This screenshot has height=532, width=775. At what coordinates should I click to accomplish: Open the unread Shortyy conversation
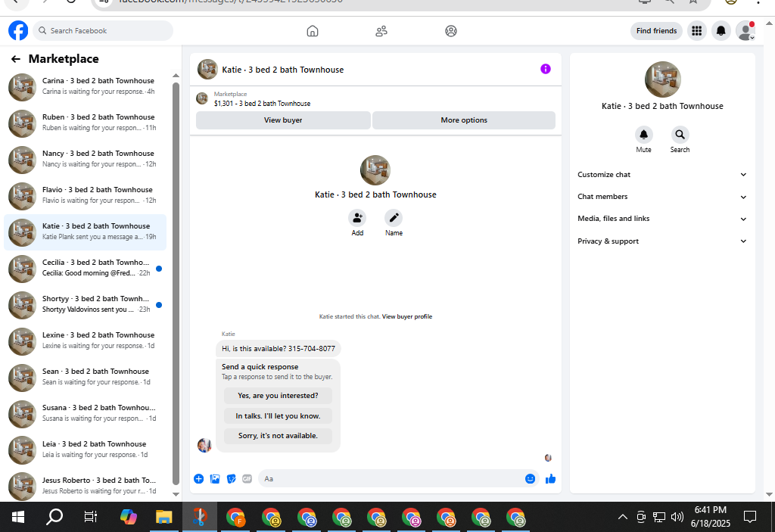(85, 304)
